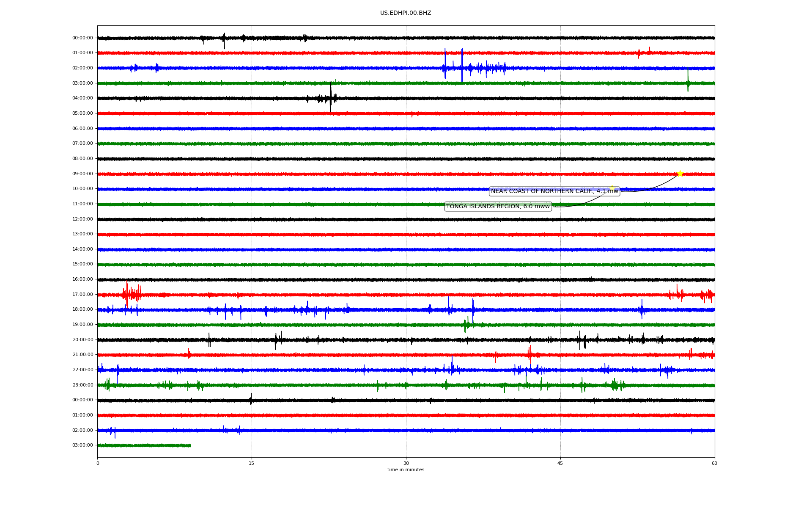
Task: Click the 08:00:00 row label
Action: [82, 159]
